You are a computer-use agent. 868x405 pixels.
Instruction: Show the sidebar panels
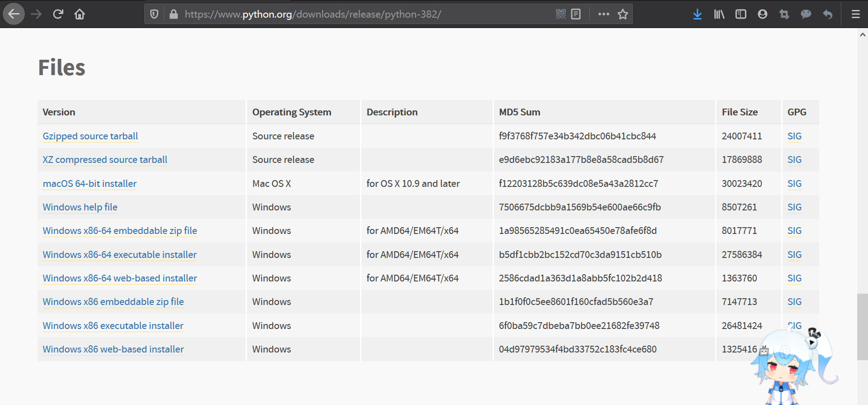[x=741, y=14]
